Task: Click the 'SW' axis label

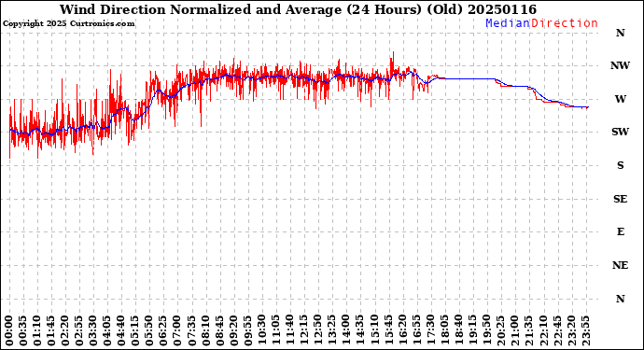Action: 620,132
